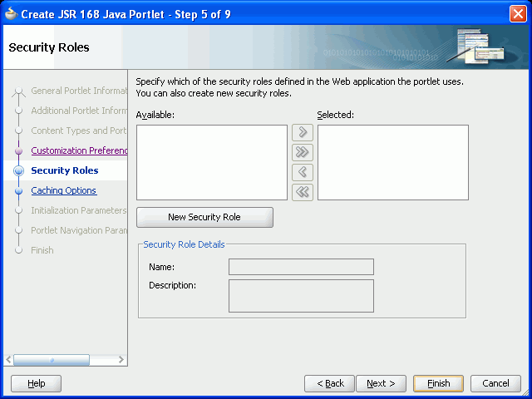Click the security role Name field
Screen dimensions: 532x399
click(301, 267)
